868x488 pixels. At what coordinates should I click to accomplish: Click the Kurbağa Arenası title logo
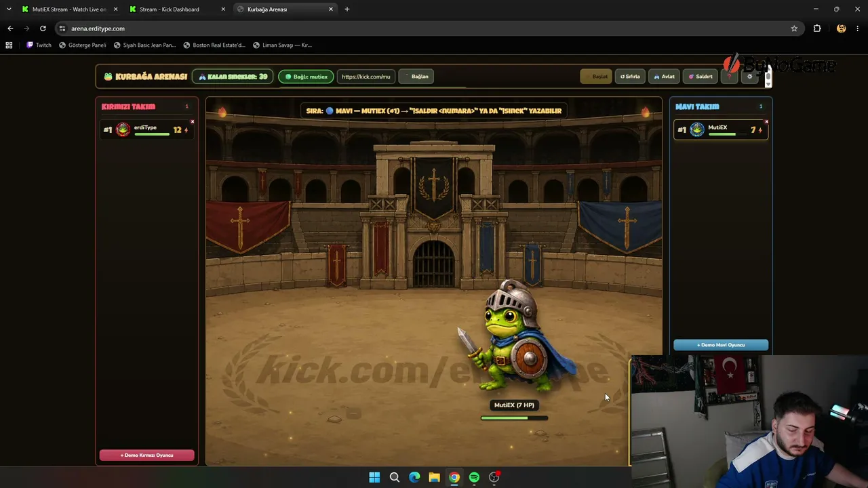(x=145, y=77)
